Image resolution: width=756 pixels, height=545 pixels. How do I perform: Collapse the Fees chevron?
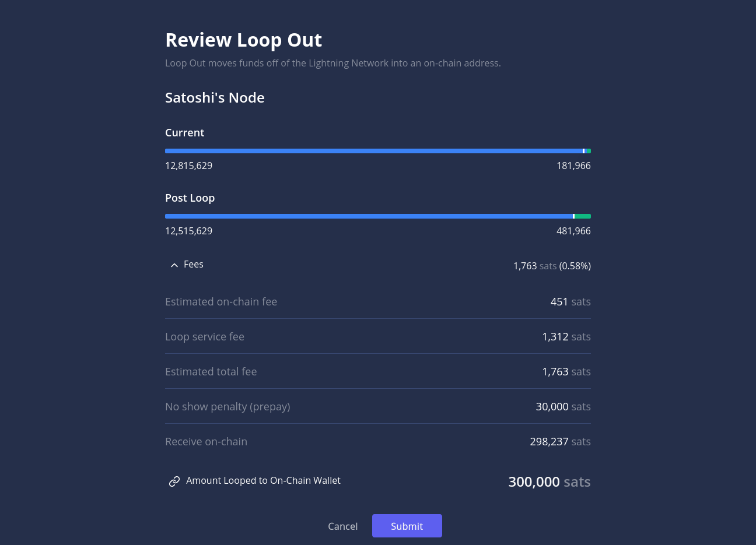[x=174, y=265]
